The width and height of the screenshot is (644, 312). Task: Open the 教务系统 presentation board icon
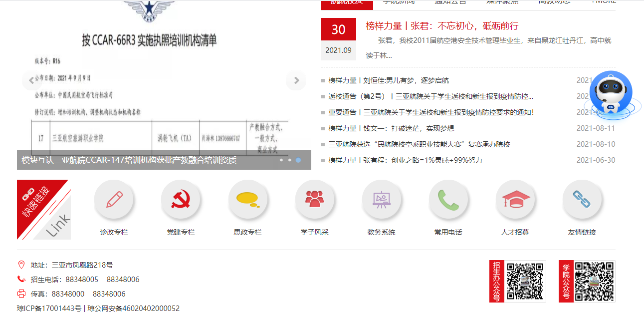coord(381,200)
